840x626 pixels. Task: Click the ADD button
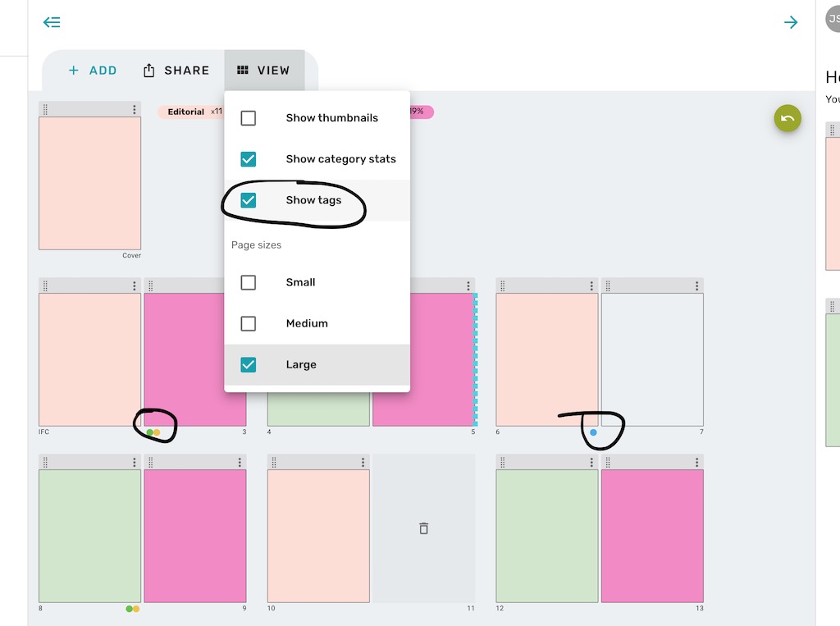[90, 70]
